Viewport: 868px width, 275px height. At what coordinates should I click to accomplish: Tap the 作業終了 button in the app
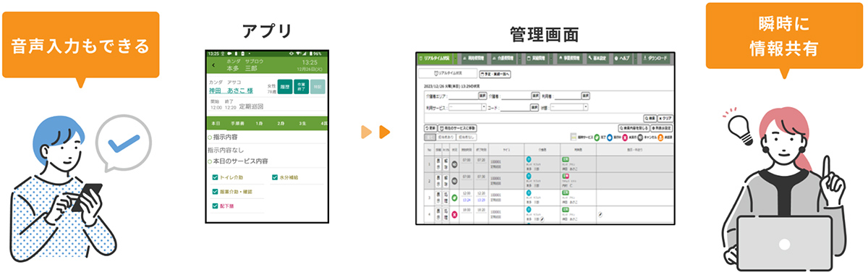[x=302, y=88]
